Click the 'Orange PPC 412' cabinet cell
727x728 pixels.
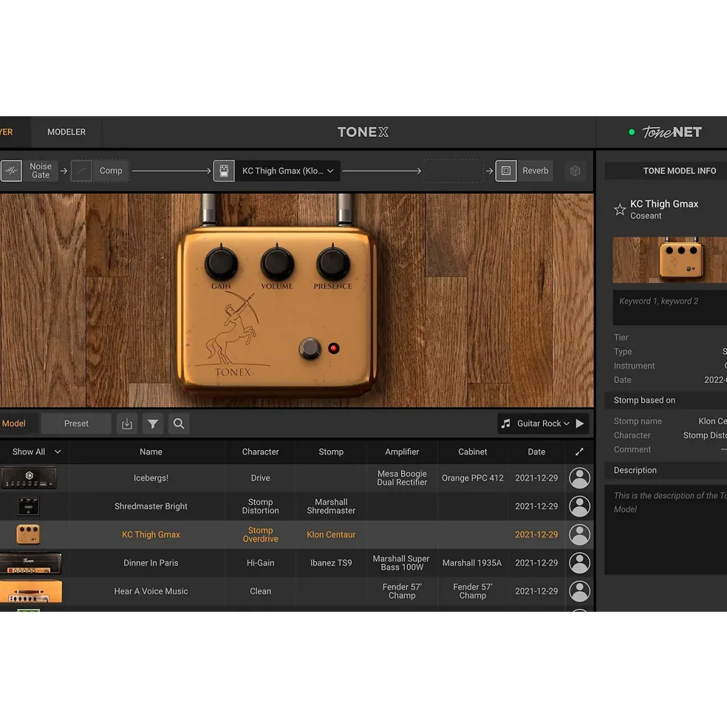[x=473, y=477]
